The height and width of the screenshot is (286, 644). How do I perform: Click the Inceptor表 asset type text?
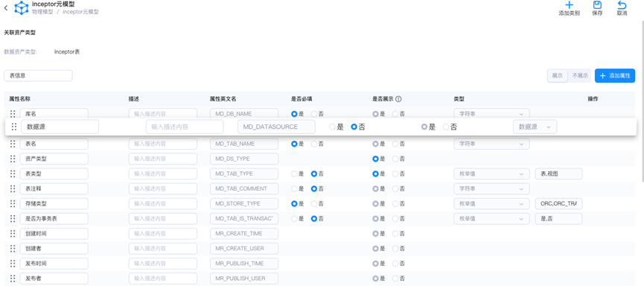pos(67,52)
